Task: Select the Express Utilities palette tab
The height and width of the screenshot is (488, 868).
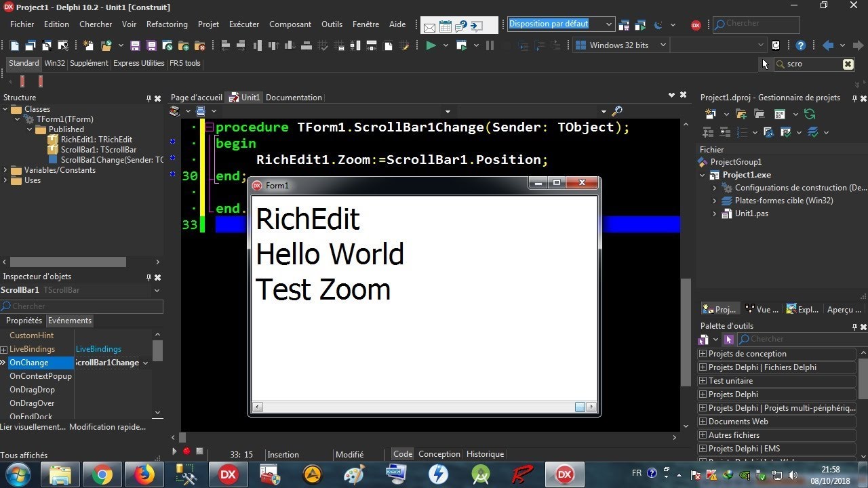Action: click(139, 63)
